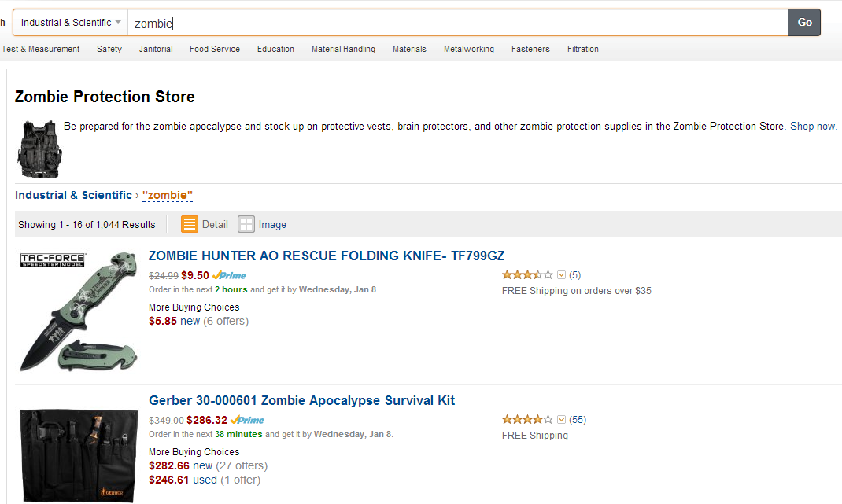
Task: Open the Industrial & Scientific department dropdown
Action: [70, 23]
